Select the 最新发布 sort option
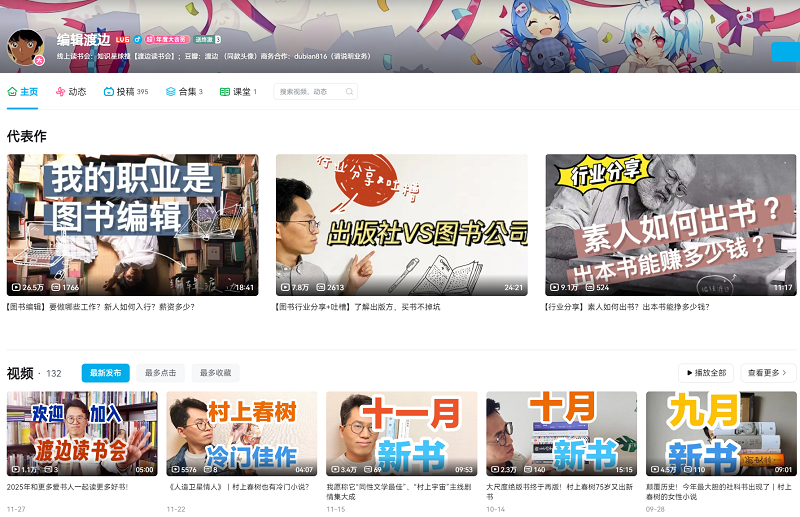This screenshot has height=517, width=800. (105, 373)
